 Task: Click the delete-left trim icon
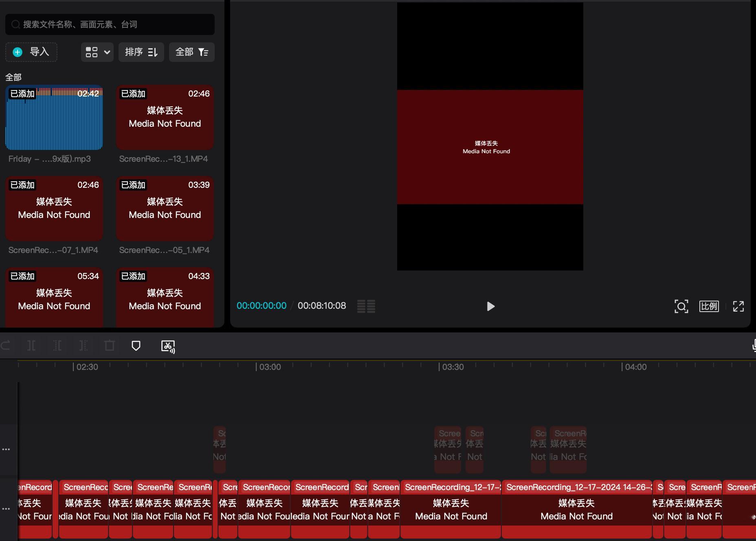click(x=57, y=346)
